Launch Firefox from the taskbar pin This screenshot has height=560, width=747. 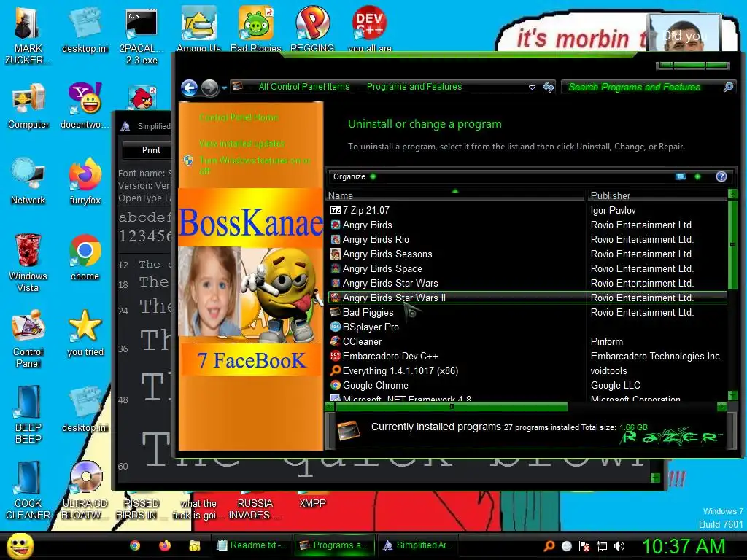[165, 545]
